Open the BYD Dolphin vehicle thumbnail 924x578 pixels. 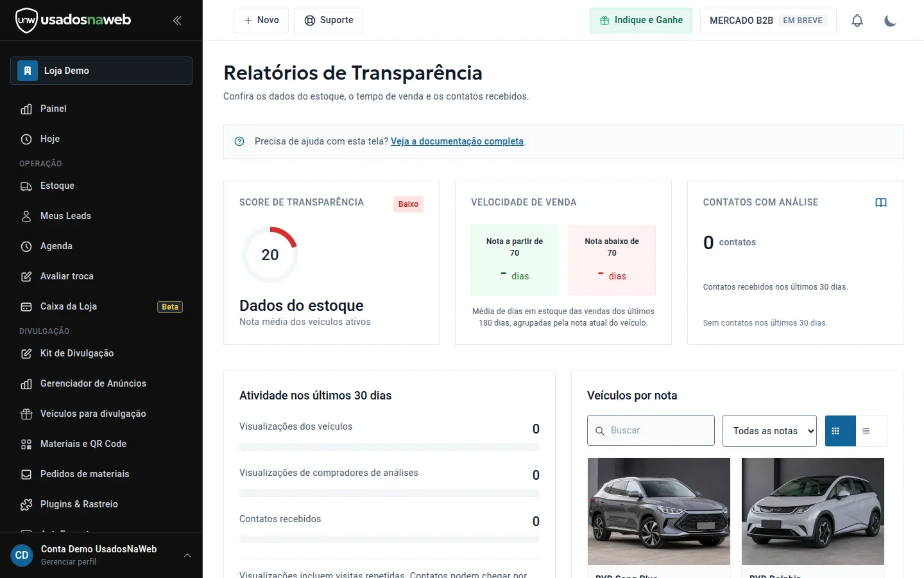[x=813, y=511]
